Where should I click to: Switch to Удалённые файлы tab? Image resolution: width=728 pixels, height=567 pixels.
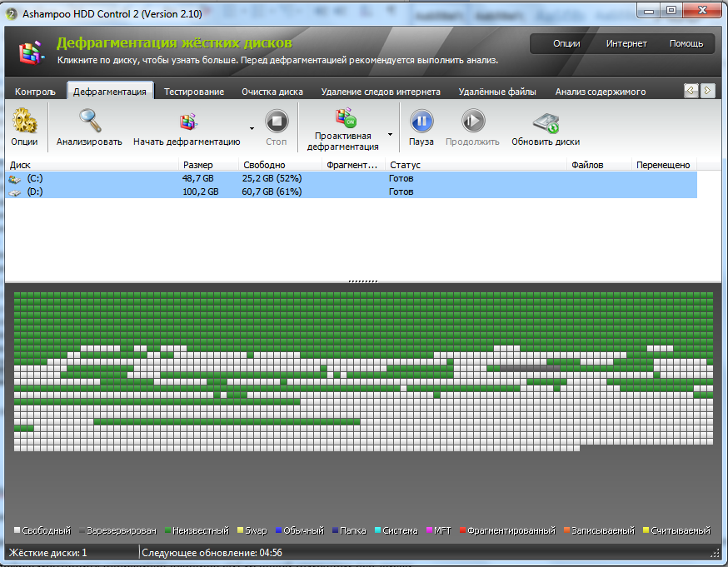tap(497, 92)
